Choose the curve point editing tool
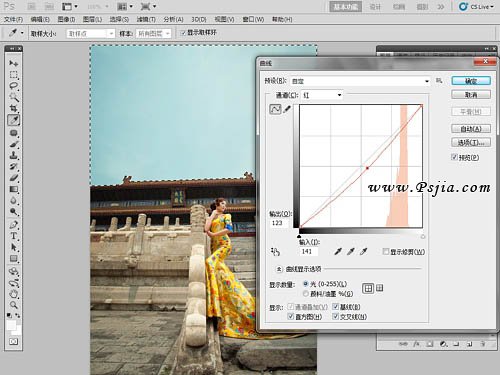Viewport: 500px width, 375px height. point(275,109)
